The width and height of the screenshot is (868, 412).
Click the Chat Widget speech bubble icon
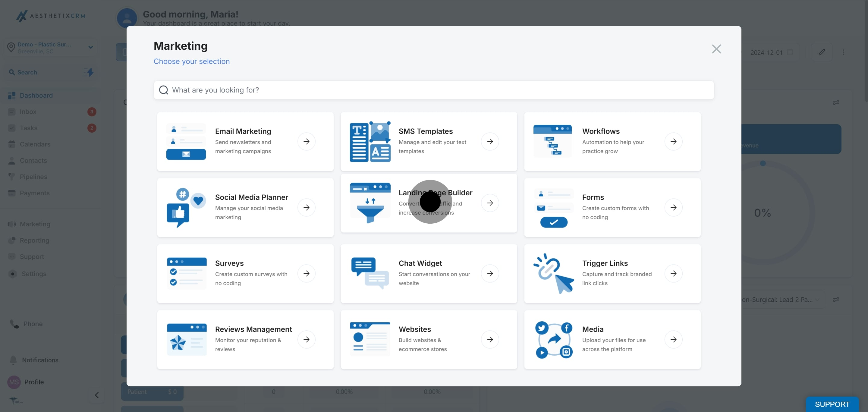[370, 273]
